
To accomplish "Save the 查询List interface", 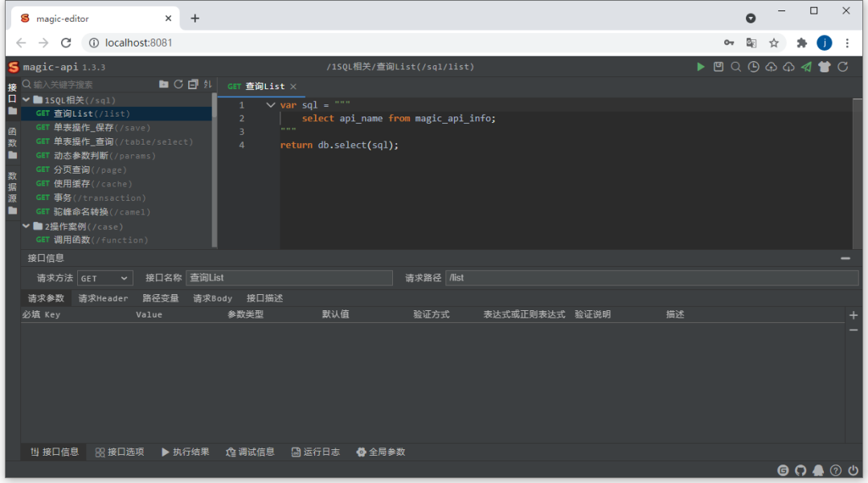I will pos(719,67).
